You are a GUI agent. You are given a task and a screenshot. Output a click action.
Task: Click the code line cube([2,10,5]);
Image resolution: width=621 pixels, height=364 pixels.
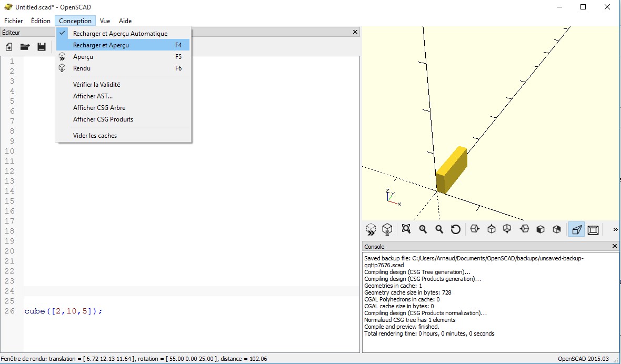pos(63,311)
